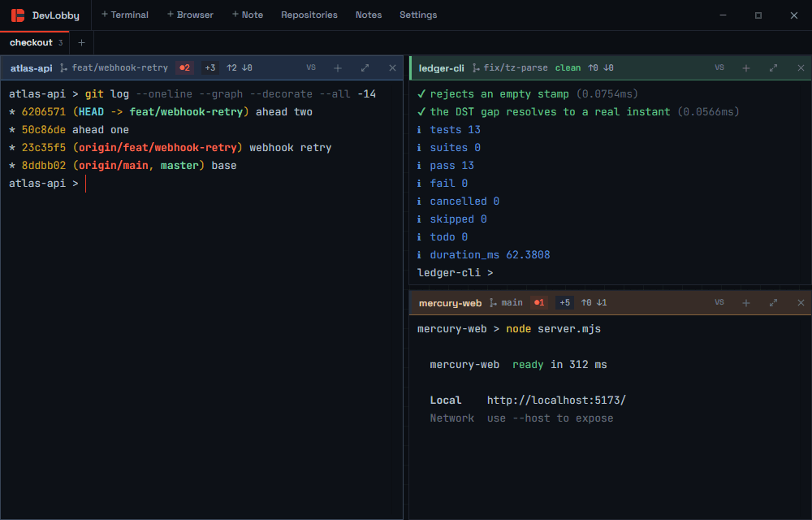
Task: Open the Notes menu
Action: (369, 15)
